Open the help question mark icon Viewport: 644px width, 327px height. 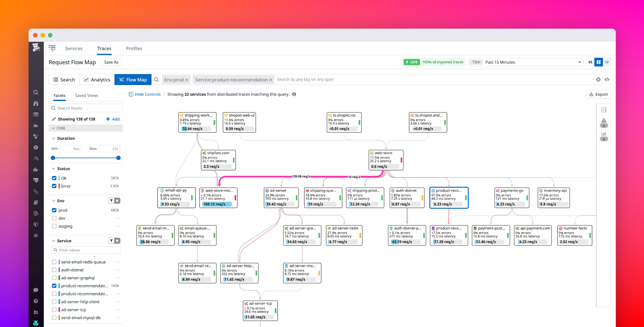point(36,301)
